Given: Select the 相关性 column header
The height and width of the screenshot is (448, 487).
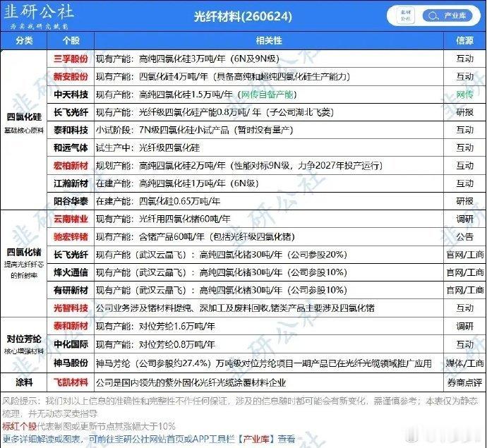Looking at the screenshot, I should coord(269,40).
